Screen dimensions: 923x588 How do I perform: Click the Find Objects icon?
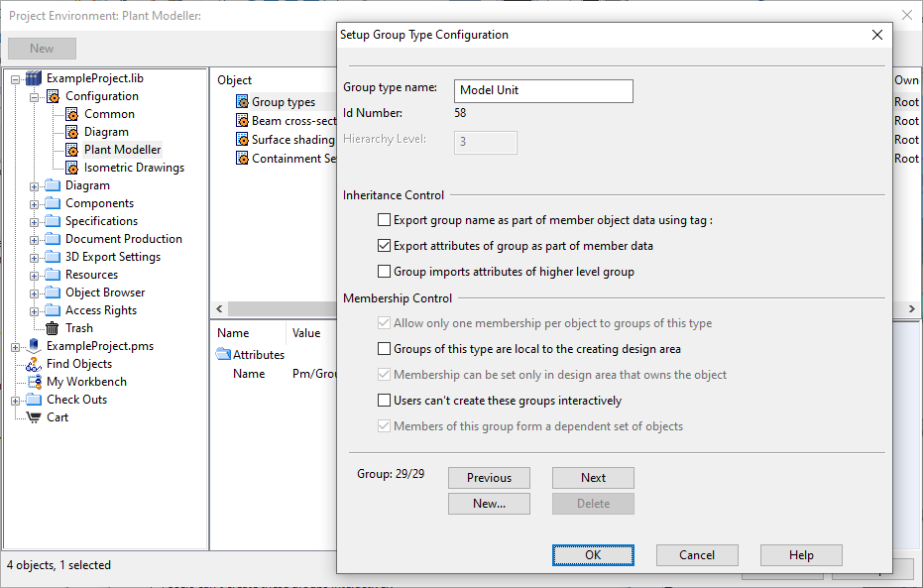click(35, 364)
